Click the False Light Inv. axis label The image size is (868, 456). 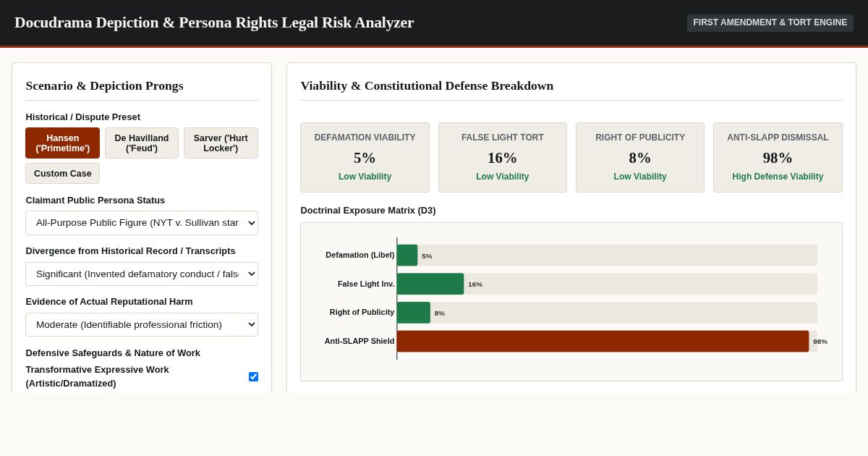[x=366, y=284]
